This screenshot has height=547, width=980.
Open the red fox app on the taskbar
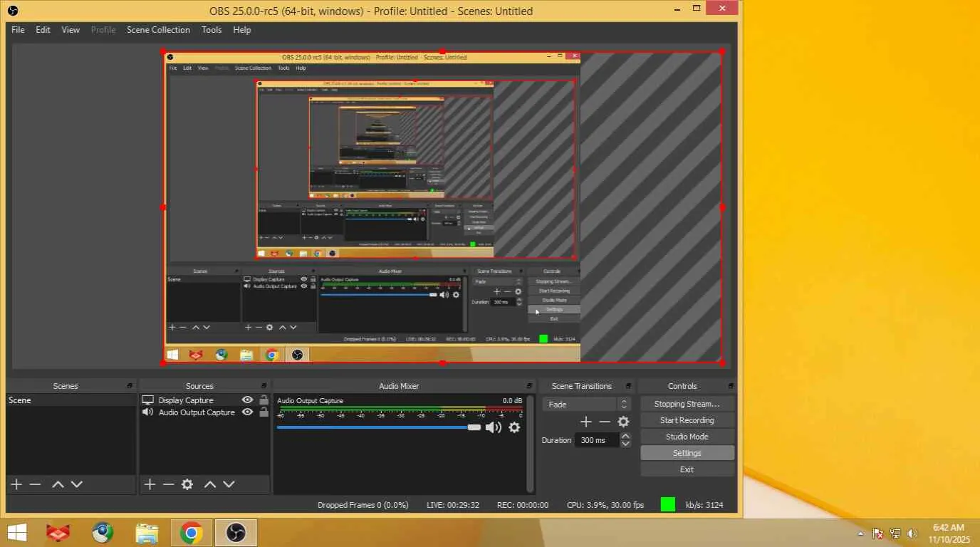[58, 533]
